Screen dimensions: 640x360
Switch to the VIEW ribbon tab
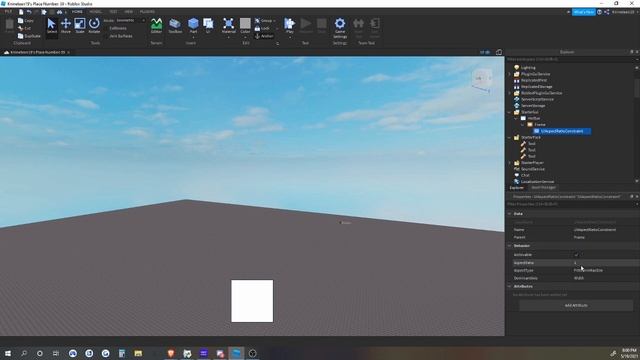[x=129, y=12]
